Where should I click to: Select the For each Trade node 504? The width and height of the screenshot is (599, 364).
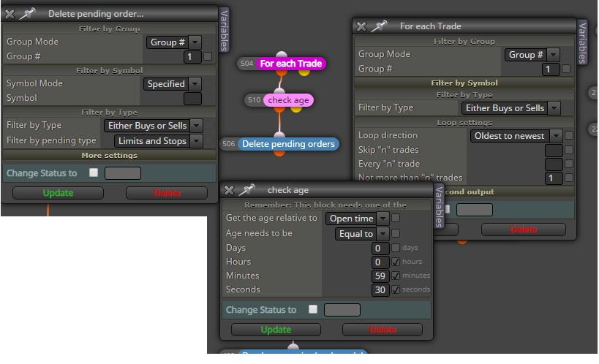(291, 64)
